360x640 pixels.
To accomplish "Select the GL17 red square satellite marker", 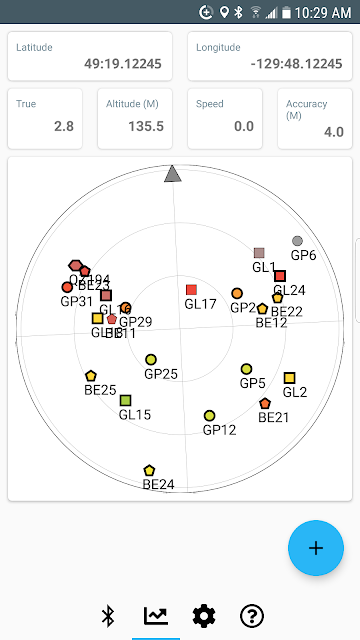I will tap(191, 290).
